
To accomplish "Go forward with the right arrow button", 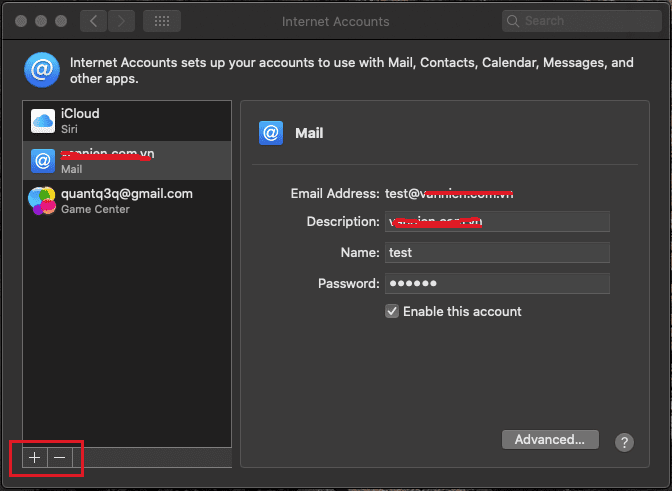I will (x=121, y=21).
